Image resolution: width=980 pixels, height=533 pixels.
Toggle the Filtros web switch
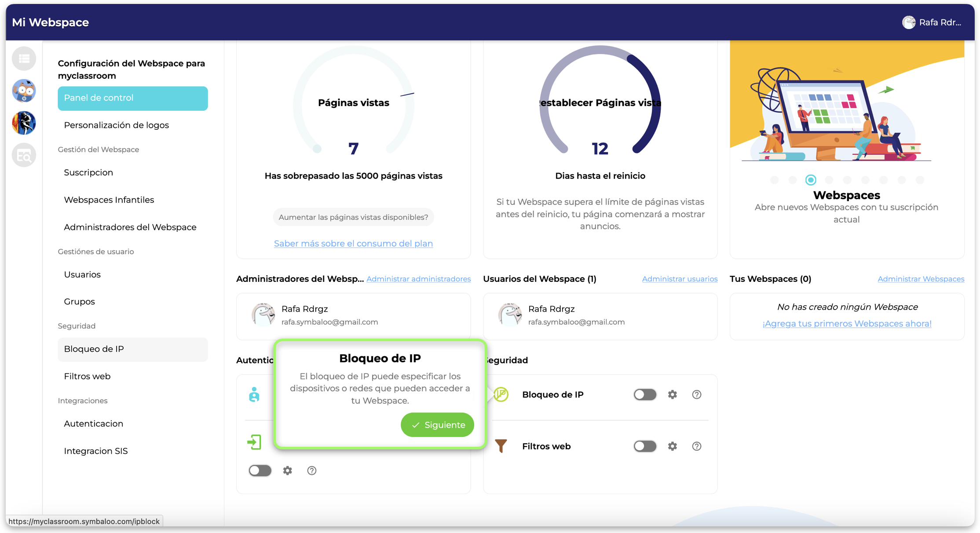click(x=645, y=446)
